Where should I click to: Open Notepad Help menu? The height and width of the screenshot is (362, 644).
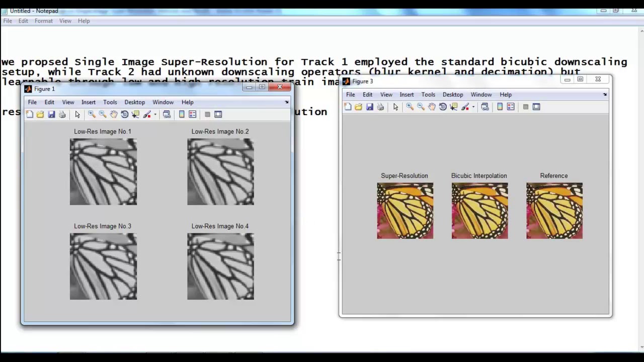click(x=84, y=21)
